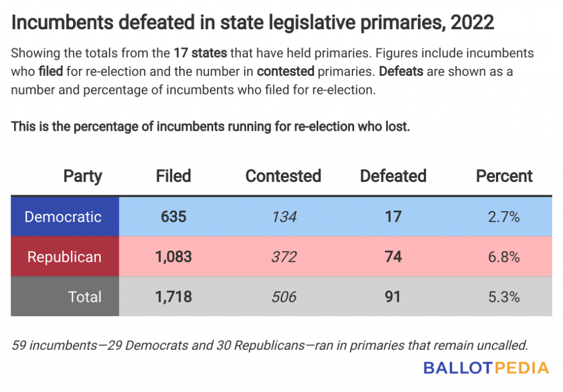563x392 pixels.
Task: Select the uncalled primaries footnote text
Action: 270,345
